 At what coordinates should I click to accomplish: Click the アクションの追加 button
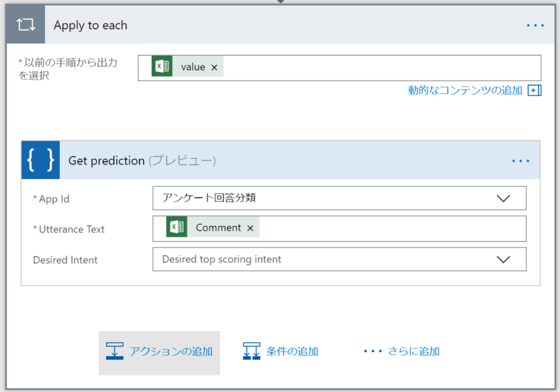[x=159, y=352]
